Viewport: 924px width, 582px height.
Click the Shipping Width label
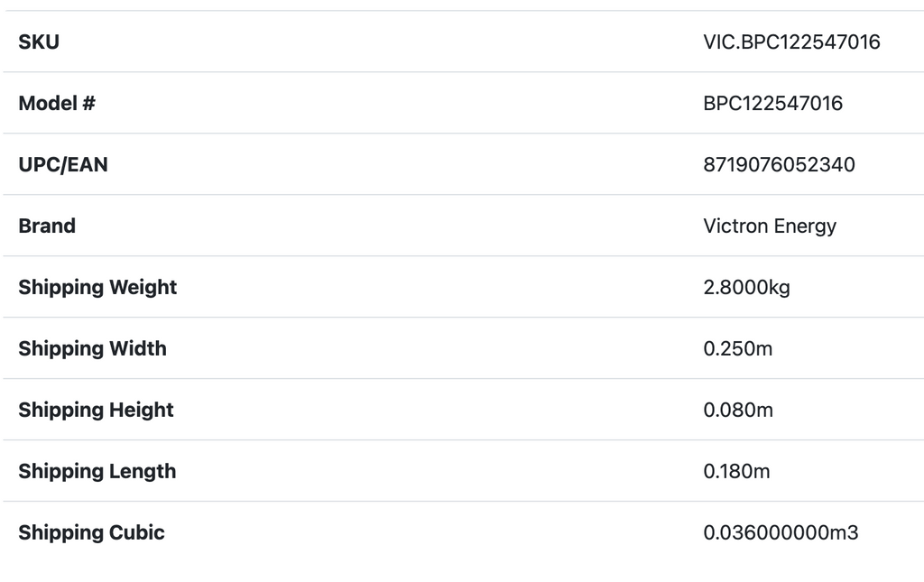coord(92,348)
